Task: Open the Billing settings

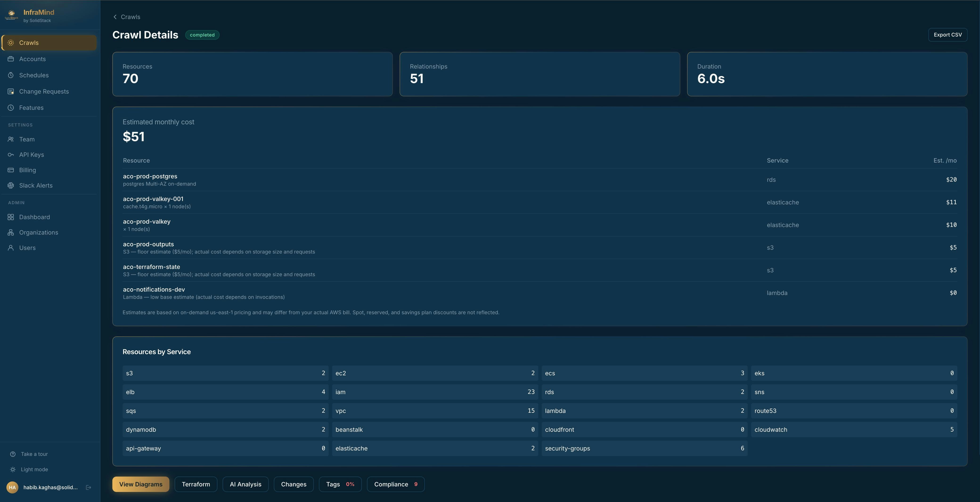Action: pyautogui.click(x=49, y=170)
